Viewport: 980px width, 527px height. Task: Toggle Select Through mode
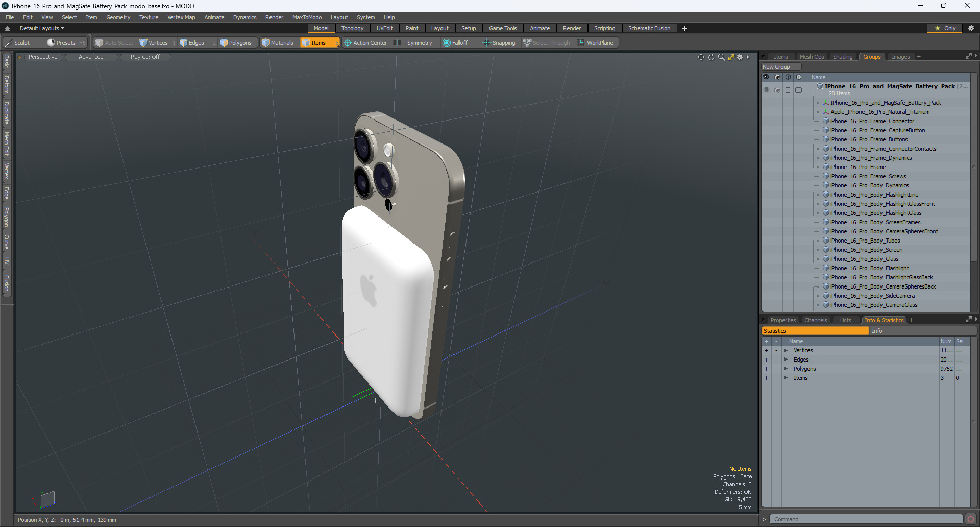[547, 43]
